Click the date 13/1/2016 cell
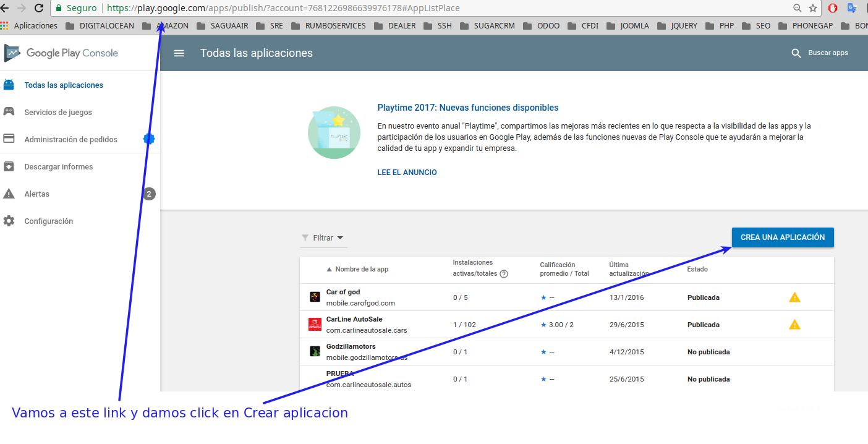The width and height of the screenshot is (868, 444). click(x=626, y=297)
